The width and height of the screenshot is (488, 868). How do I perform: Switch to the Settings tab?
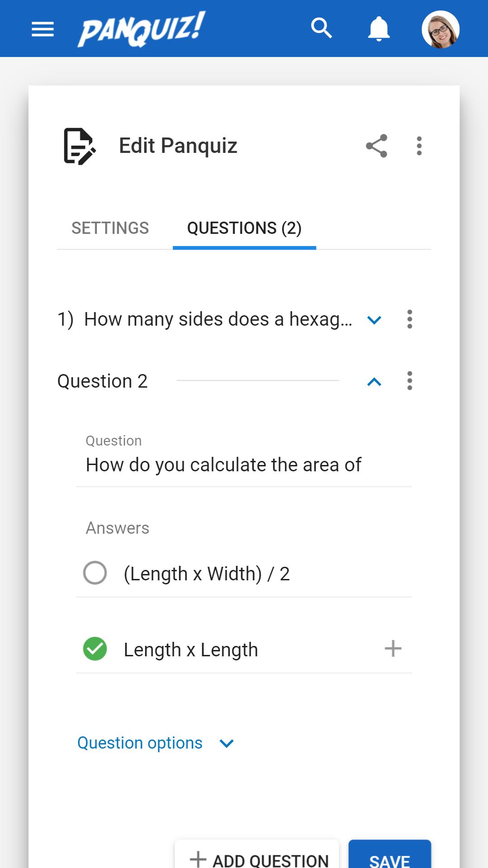[110, 228]
